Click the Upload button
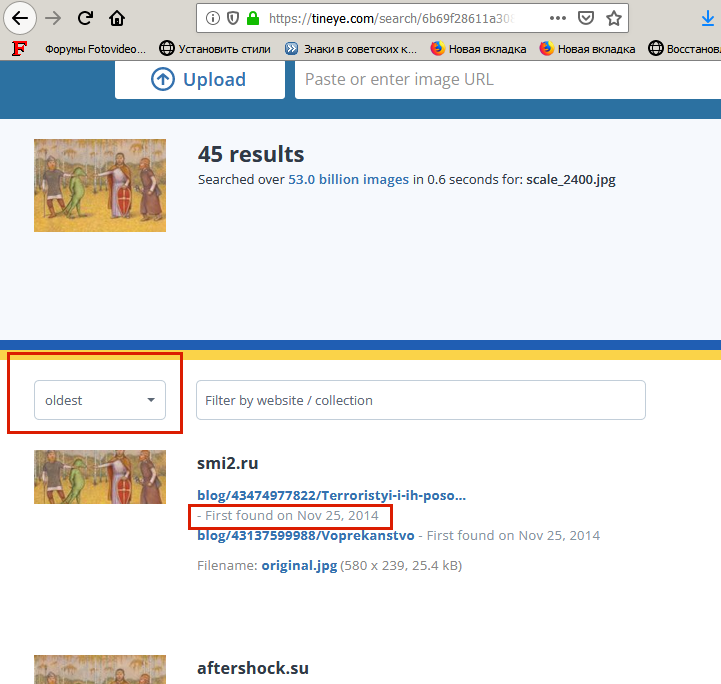The image size is (721, 684). [x=200, y=80]
